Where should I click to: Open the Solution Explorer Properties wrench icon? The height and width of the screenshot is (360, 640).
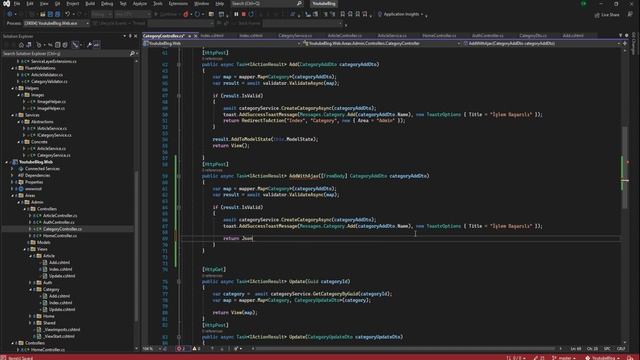pyautogui.click(x=89, y=45)
